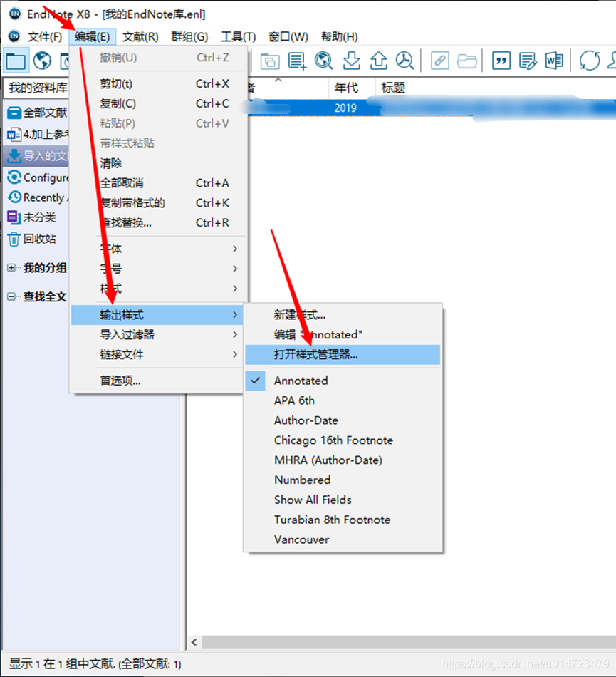Choose 复制带格式的 in the Edit menu
This screenshot has height=677, width=616.
pos(157,203)
